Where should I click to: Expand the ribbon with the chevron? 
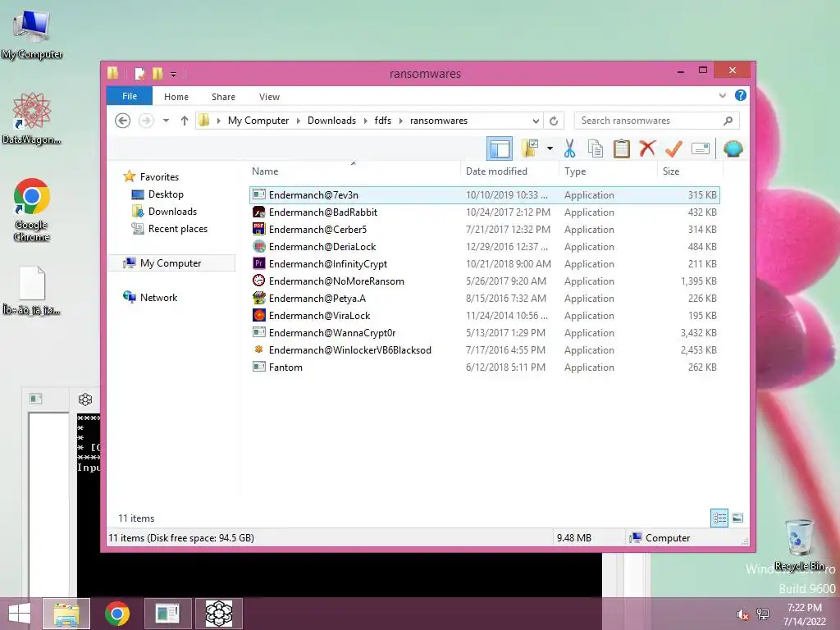click(722, 95)
